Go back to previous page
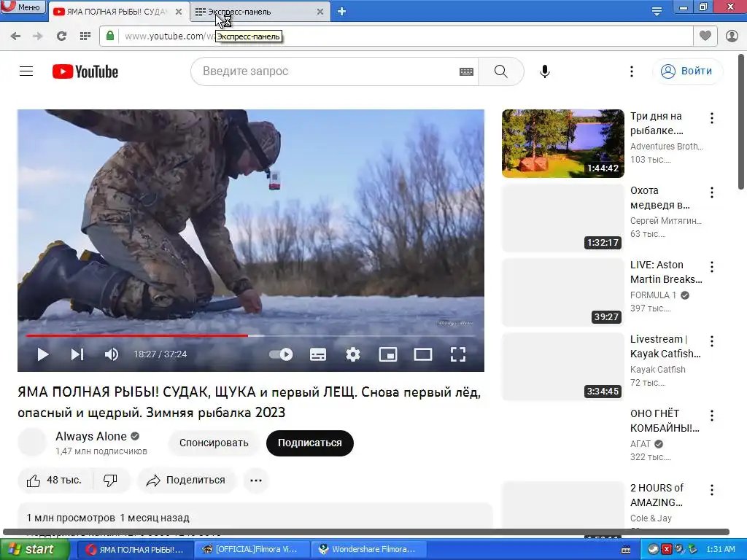 15,36
